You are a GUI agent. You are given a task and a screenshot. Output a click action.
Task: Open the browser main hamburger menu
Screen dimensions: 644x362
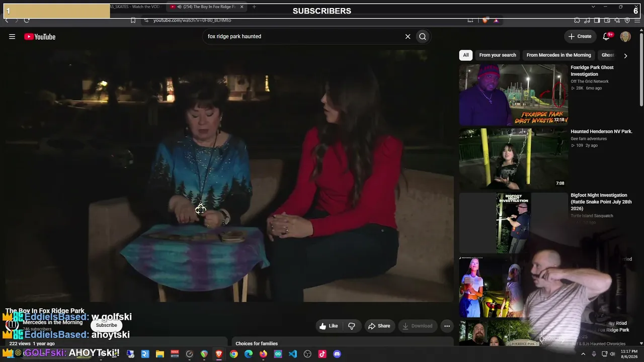click(x=636, y=20)
